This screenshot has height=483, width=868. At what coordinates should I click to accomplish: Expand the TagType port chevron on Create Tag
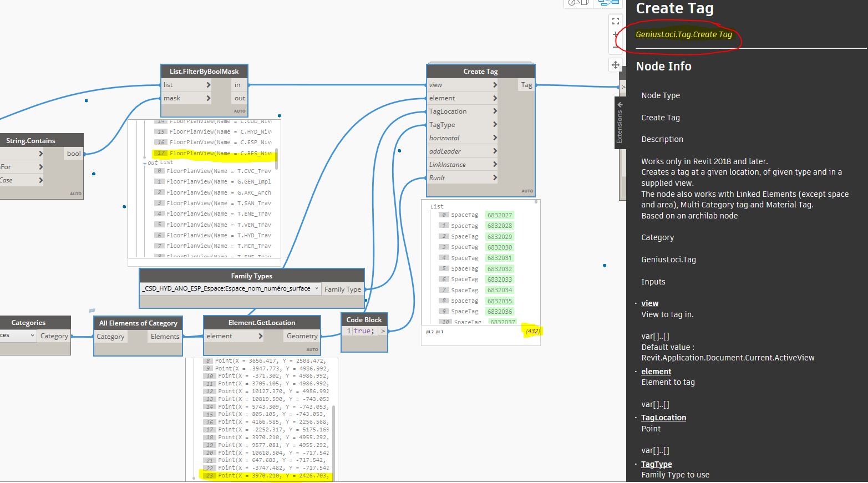tap(495, 125)
